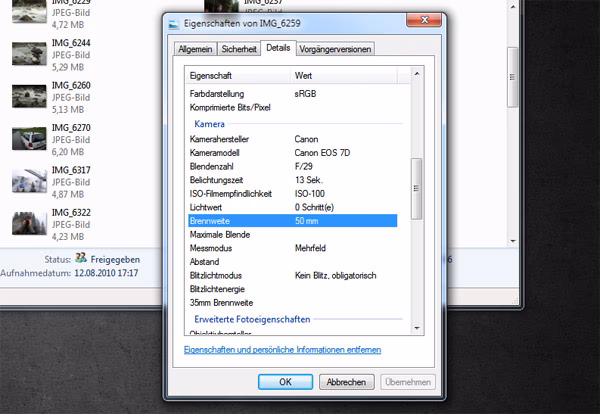
Task: Click the Canon EOS 7D value
Action: (x=322, y=153)
